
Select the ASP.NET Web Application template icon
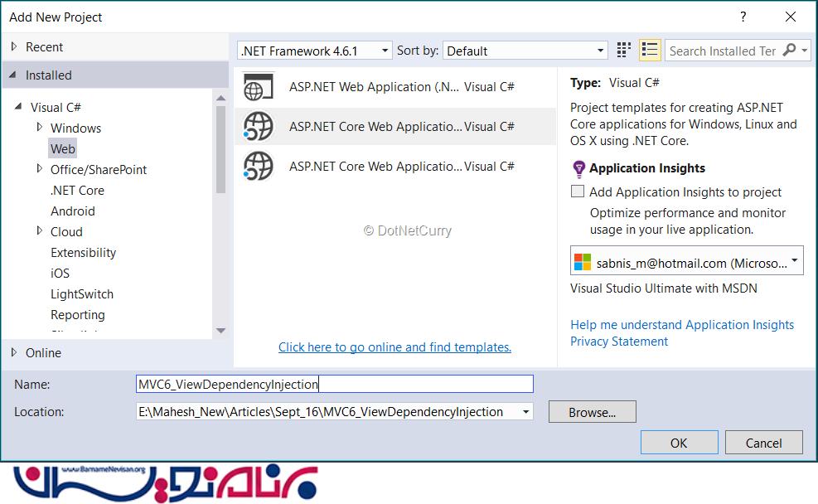(258, 87)
